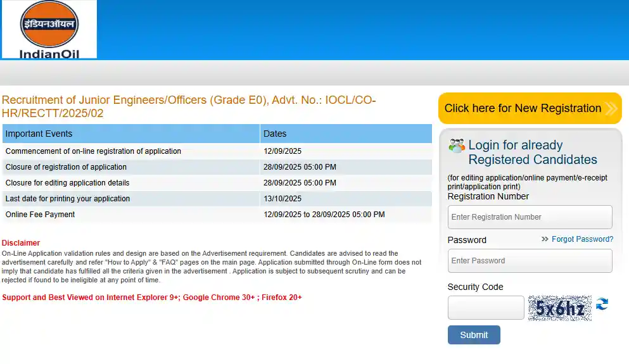
Task: Open the Forgot Password link
Action: coord(582,239)
